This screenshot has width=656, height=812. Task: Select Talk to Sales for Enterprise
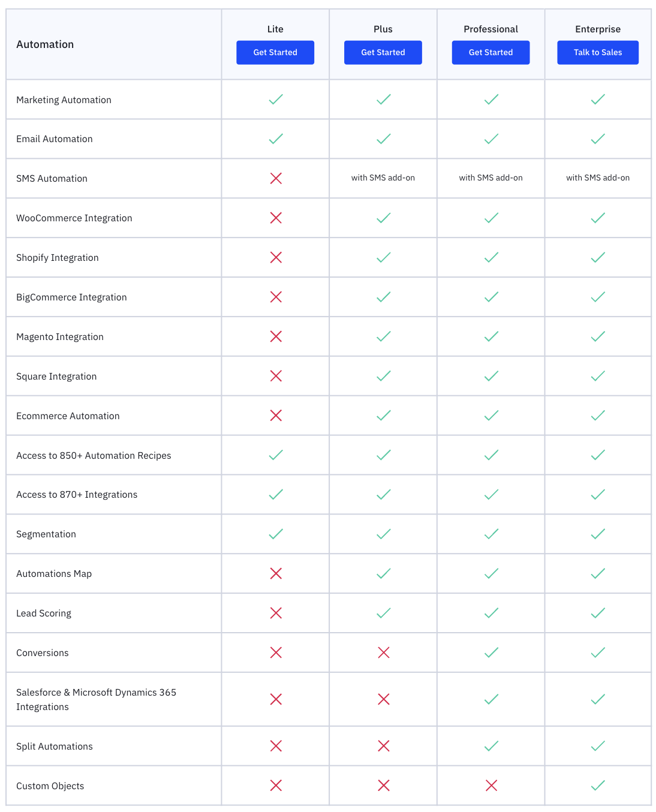597,52
